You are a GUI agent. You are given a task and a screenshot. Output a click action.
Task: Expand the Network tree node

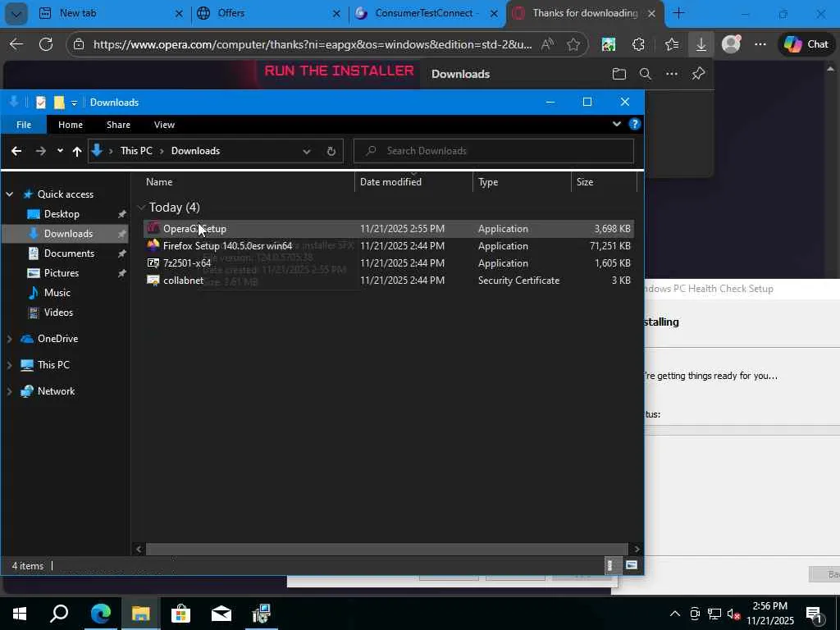pos(9,391)
